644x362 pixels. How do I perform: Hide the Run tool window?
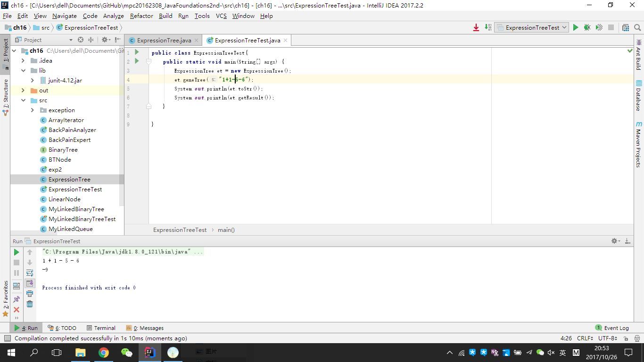tap(627, 241)
